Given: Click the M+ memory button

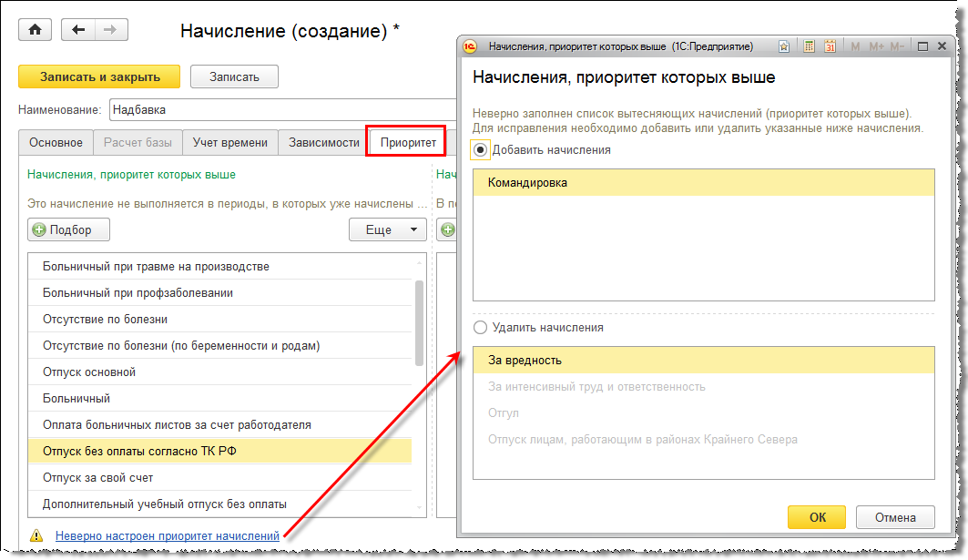Looking at the screenshot, I should pyautogui.click(x=876, y=46).
